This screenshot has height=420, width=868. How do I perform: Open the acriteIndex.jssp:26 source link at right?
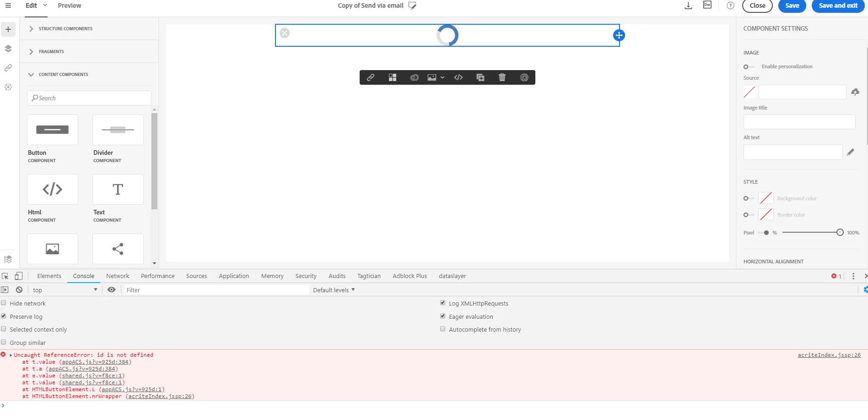(829, 355)
